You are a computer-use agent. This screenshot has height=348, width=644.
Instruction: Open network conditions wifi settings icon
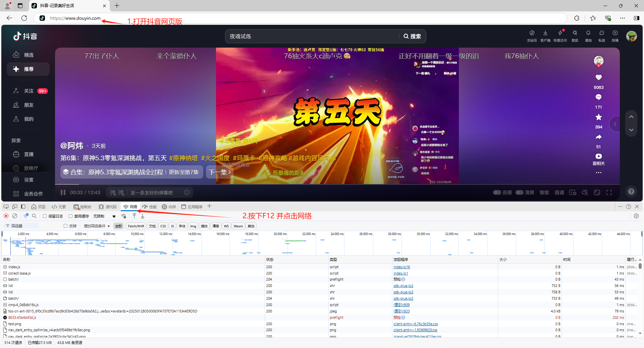point(124,216)
